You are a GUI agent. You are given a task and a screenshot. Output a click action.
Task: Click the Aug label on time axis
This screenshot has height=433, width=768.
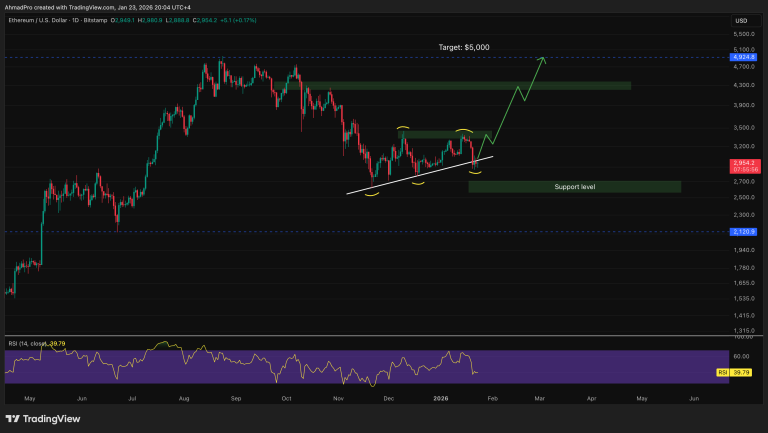point(183,398)
